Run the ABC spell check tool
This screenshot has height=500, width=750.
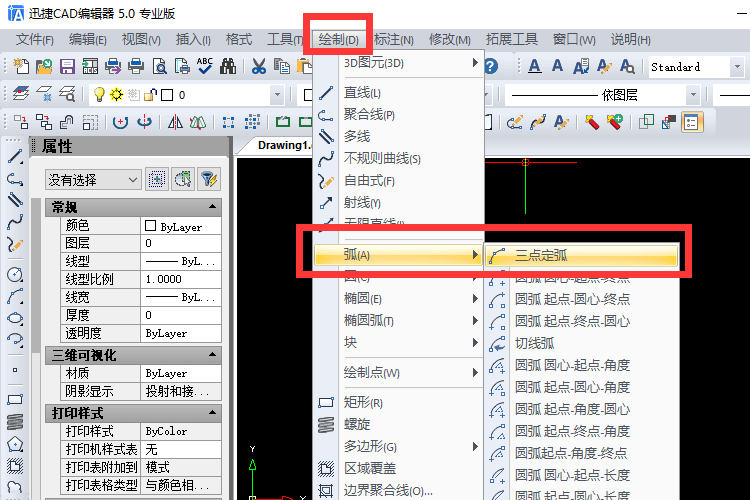tap(205, 66)
